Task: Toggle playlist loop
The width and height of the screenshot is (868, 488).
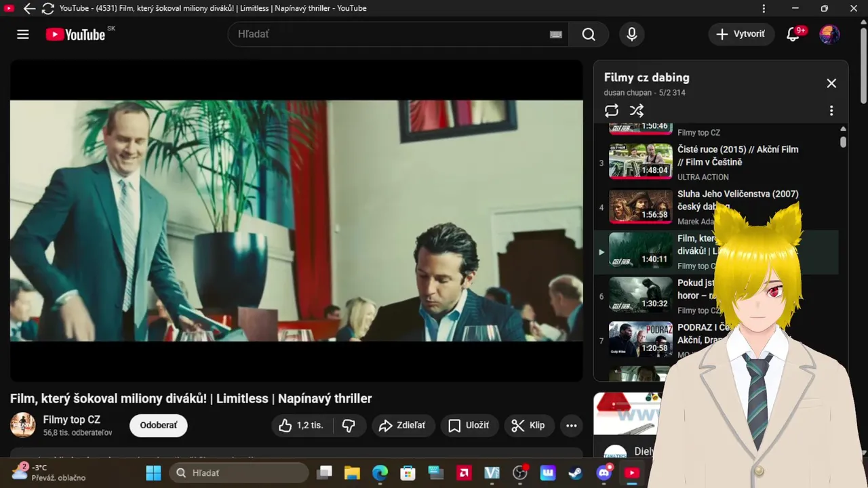Action: 612,110
